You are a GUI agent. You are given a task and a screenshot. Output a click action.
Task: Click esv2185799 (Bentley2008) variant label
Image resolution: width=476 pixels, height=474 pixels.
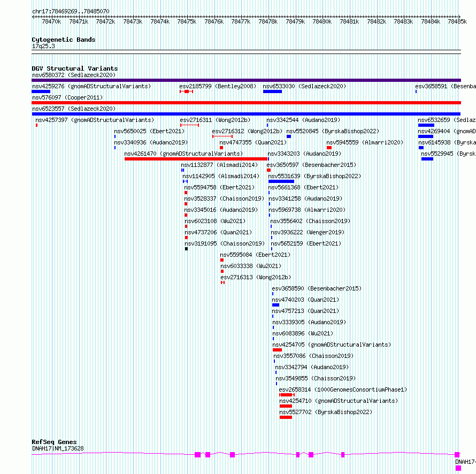[218, 86]
